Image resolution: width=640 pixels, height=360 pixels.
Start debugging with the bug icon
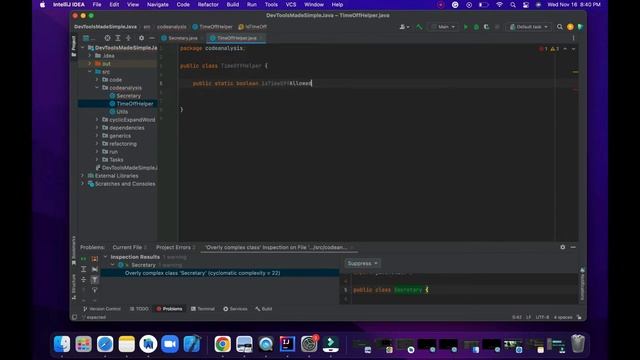tap(476, 27)
